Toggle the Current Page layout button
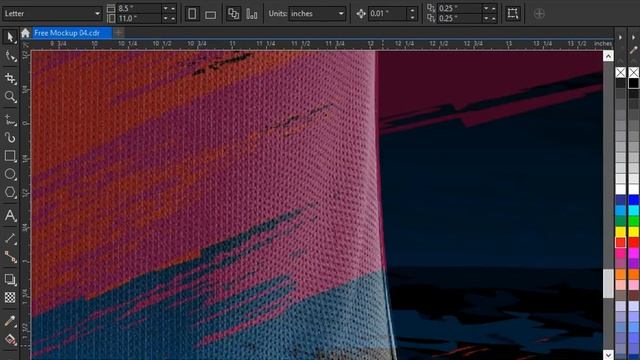The height and width of the screenshot is (360, 640). click(x=252, y=14)
